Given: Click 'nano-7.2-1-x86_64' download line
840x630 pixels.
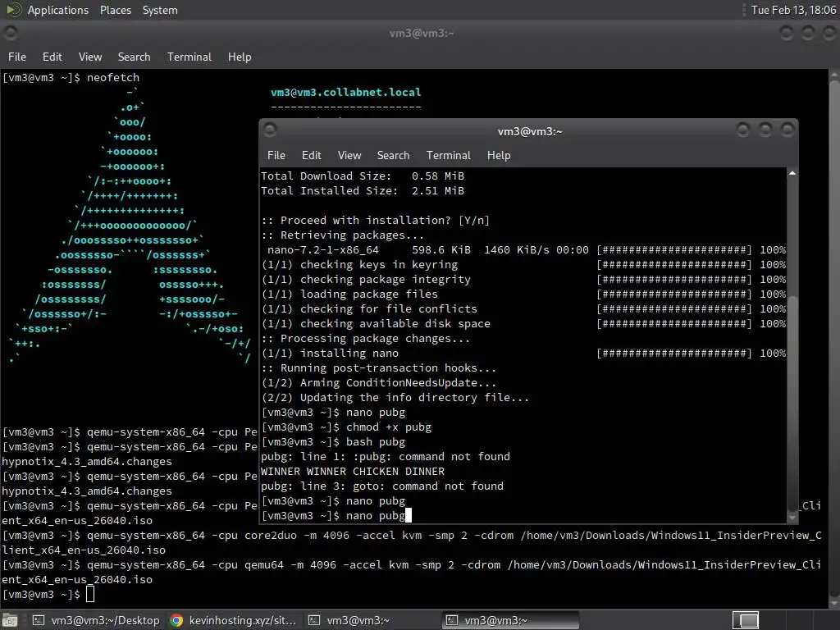Looking at the screenshot, I should pyautogui.click(x=523, y=249).
